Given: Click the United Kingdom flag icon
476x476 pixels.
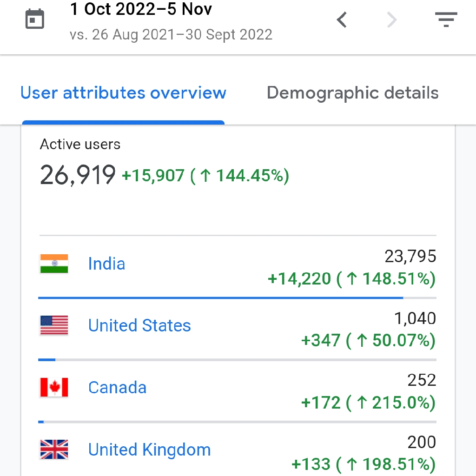Looking at the screenshot, I should [54, 450].
